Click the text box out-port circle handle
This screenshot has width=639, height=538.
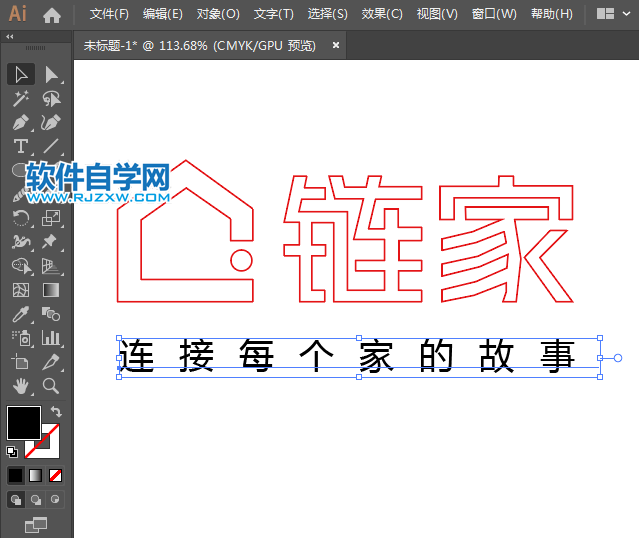(x=618, y=358)
